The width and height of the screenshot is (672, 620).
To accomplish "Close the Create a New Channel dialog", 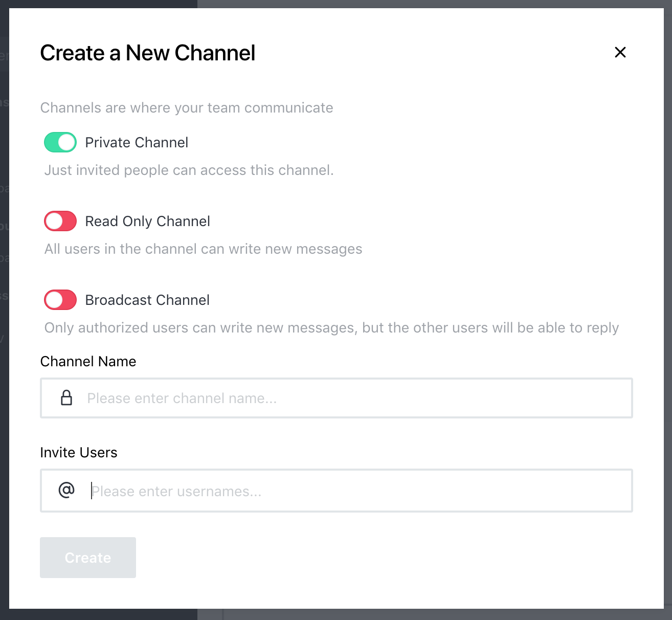I will (620, 52).
